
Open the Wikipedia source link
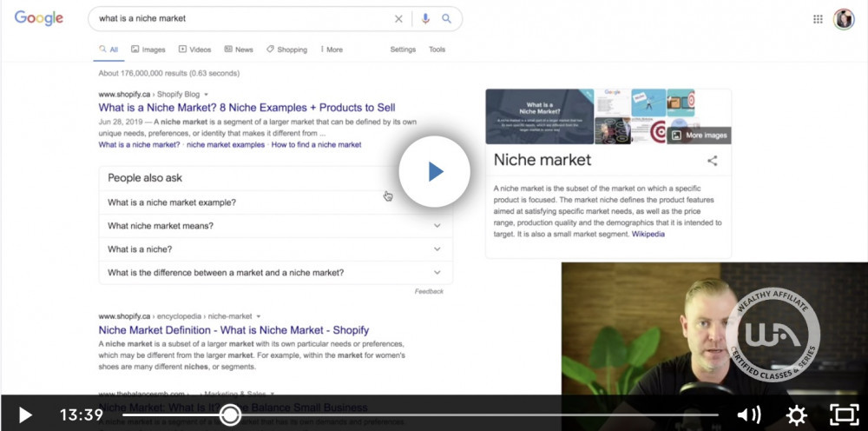(x=648, y=235)
